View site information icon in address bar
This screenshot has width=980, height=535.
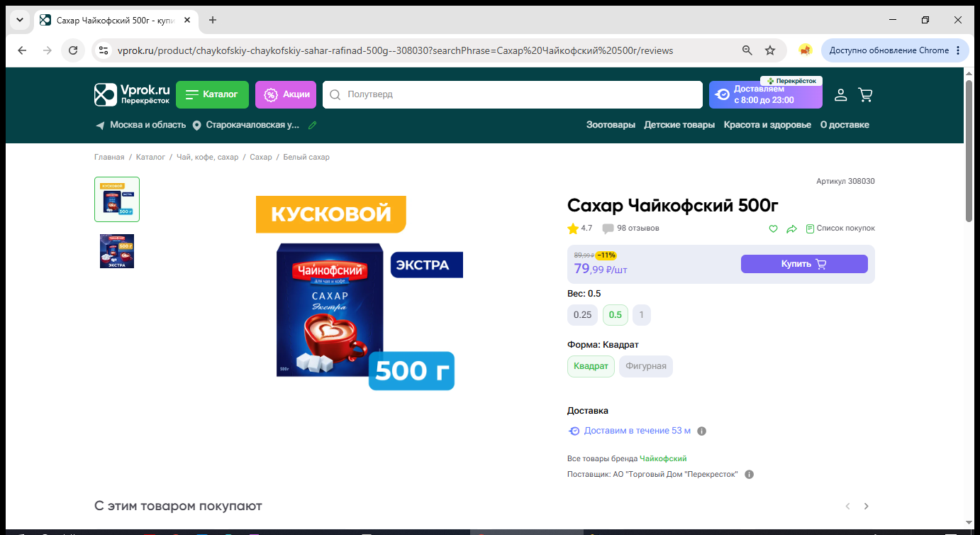[x=104, y=50]
